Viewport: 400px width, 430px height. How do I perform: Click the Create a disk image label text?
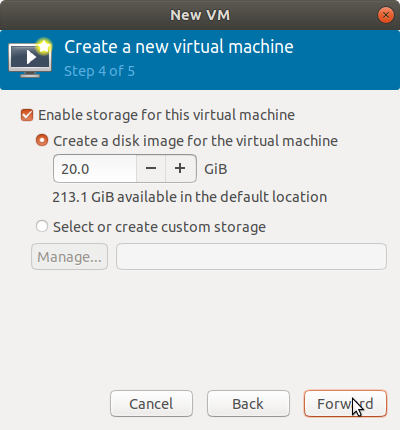click(x=195, y=141)
